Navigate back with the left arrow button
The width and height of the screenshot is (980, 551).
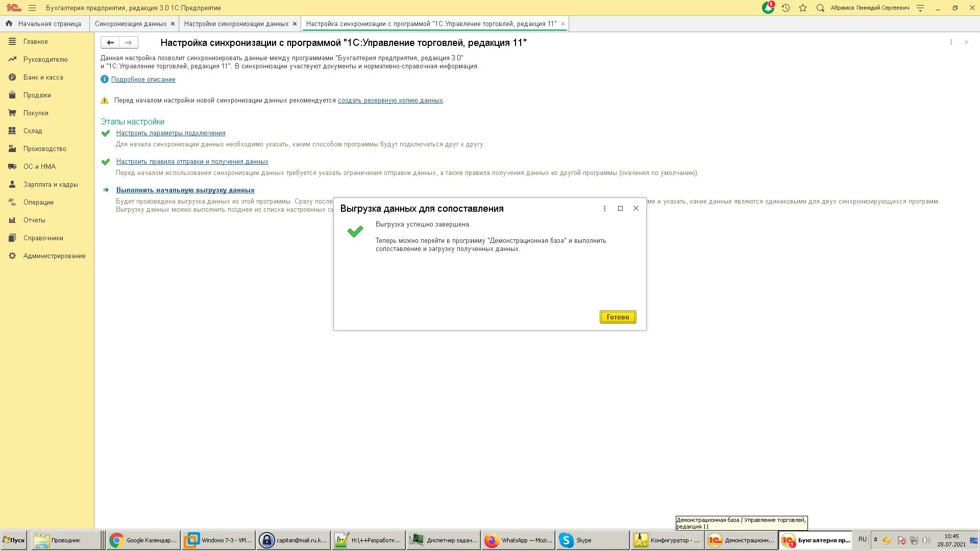click(110, 43)
